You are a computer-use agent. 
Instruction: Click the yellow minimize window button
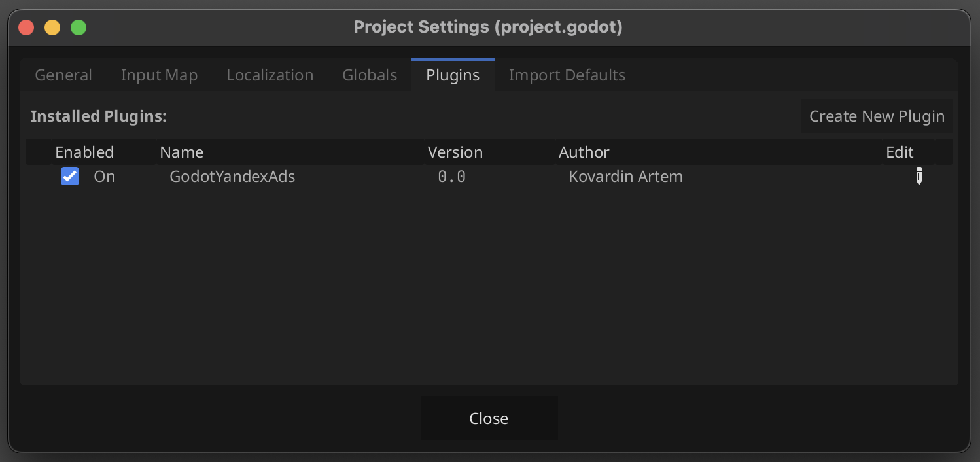(52, 27)
